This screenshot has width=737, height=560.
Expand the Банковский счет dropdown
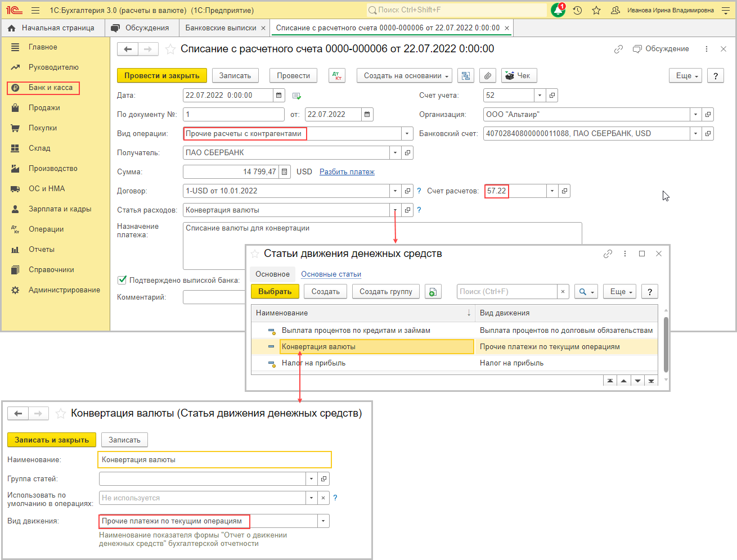point(695,134)
